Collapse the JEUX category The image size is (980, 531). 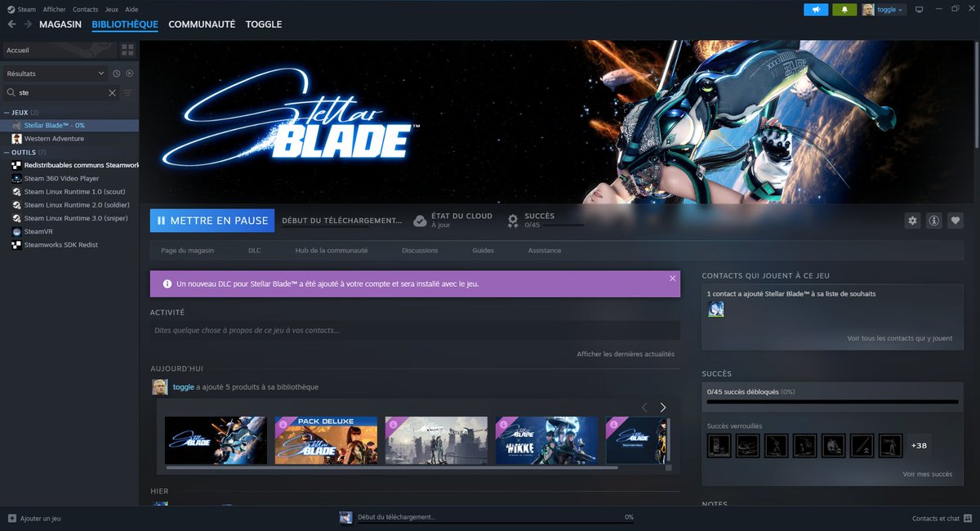click(x=7, y=112)
